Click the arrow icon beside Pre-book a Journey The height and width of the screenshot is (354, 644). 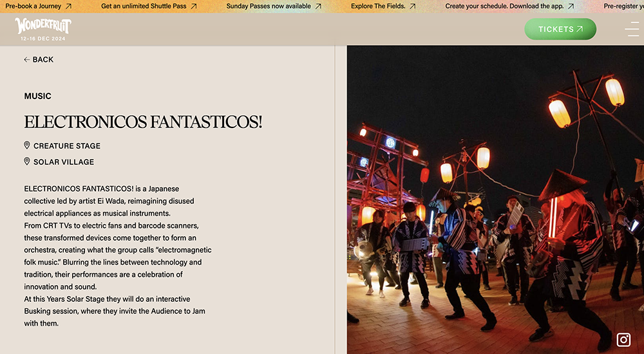69,6
